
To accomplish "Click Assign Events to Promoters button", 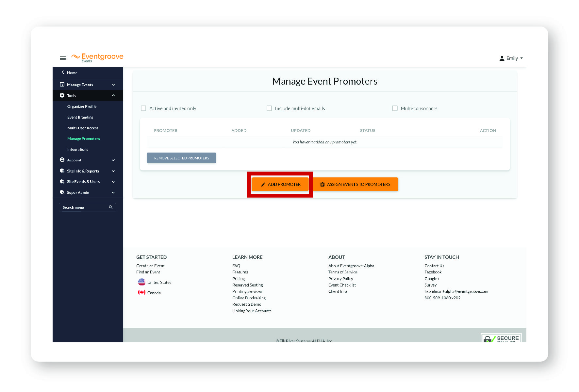I will [x=356, y=184].
